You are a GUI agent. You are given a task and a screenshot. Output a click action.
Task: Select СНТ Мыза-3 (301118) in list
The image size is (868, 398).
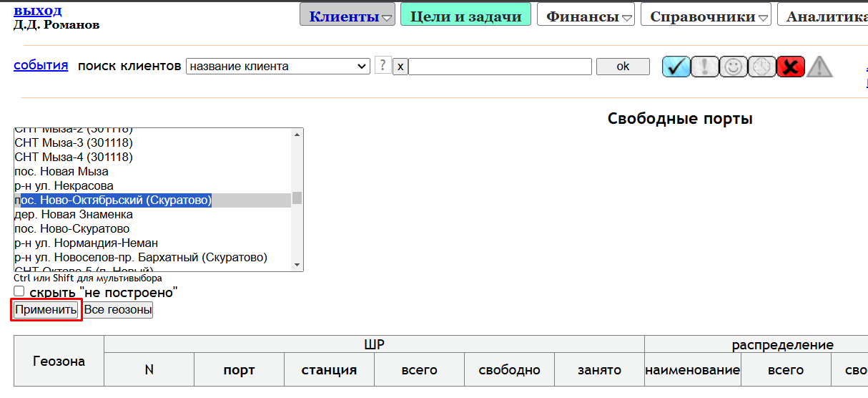152,142
